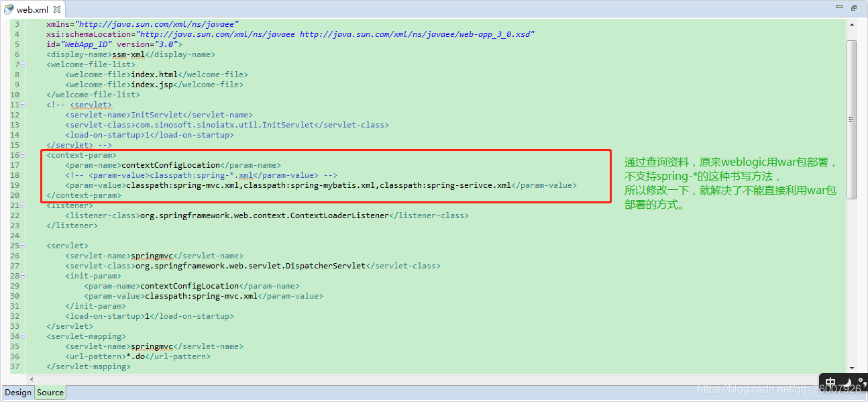The height and width of the screenshot is (402, 868).
Task: Click the closing welcome-file-list tag
Action: tap(93, 95)
